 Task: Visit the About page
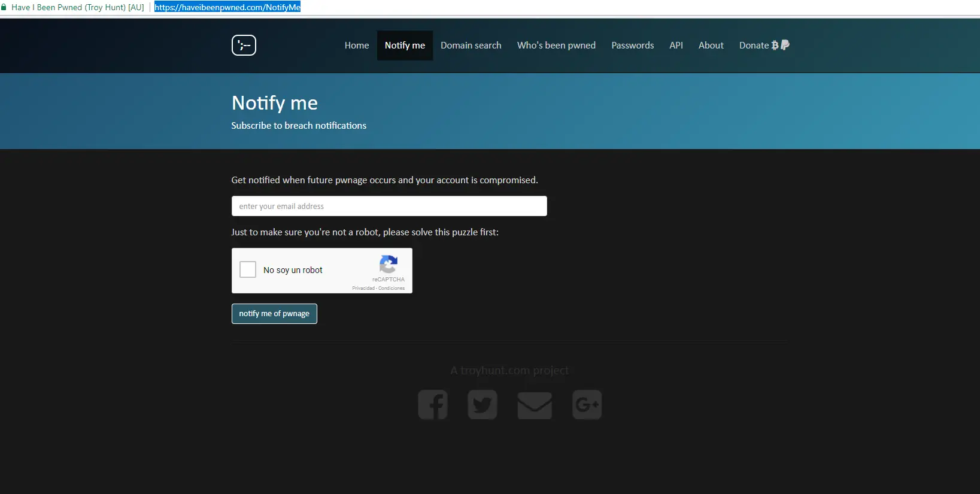711,46
